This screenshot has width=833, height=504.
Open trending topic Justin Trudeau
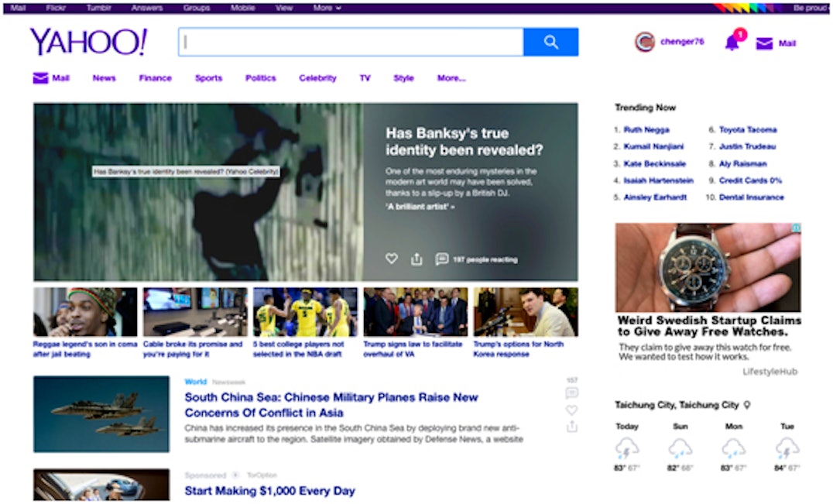[x=748, y=146]
